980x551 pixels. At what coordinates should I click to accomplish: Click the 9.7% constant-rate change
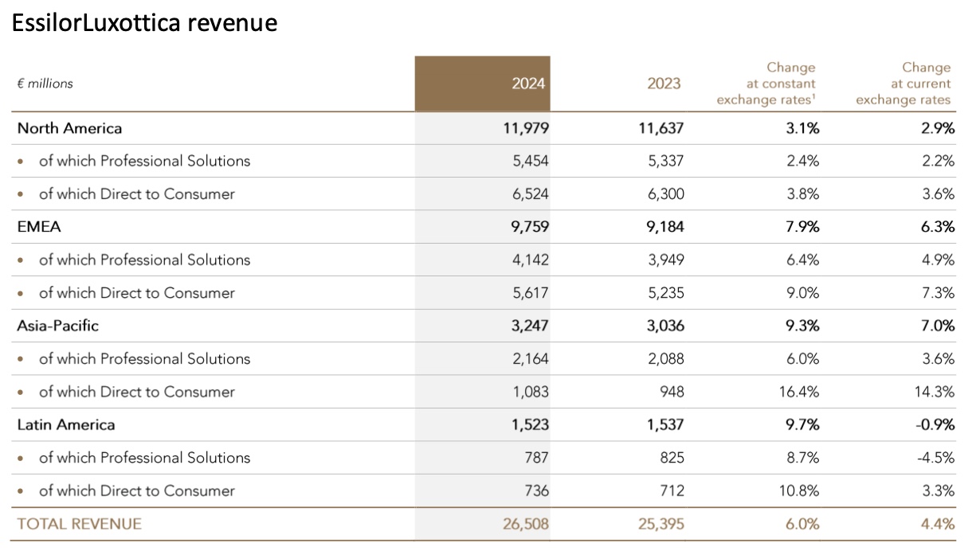801,424
